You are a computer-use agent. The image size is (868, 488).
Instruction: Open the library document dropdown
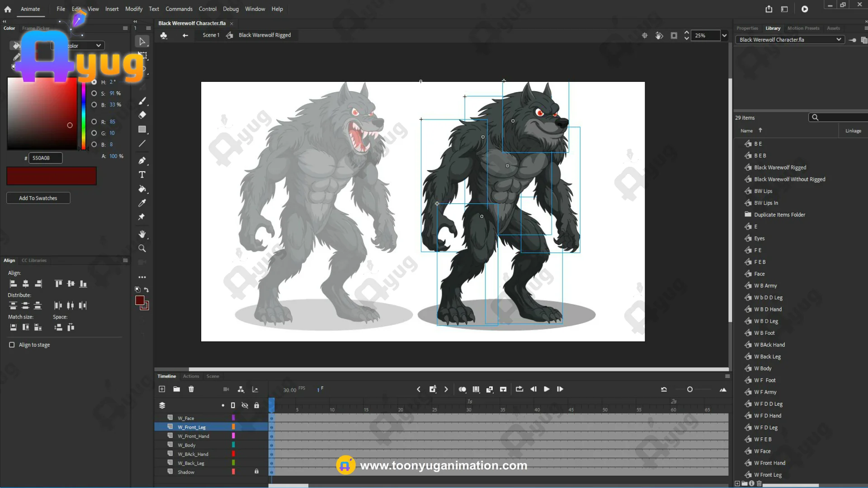[x=839, y=40]
